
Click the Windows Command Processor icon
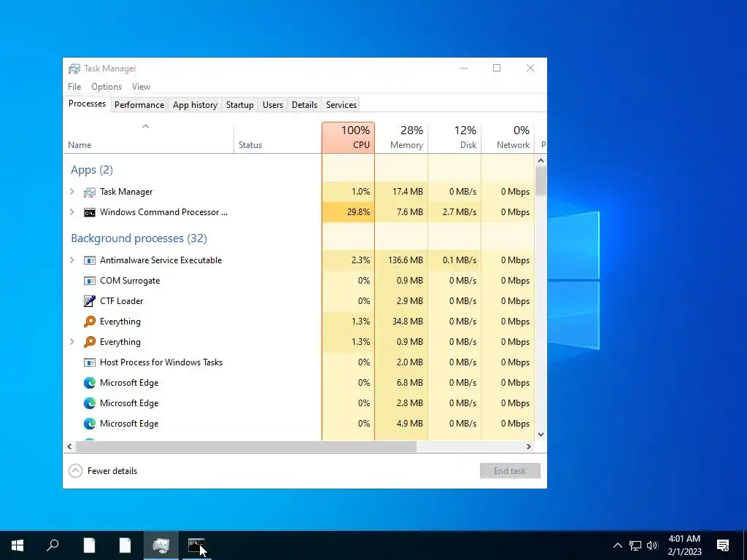(x=90, y=212)
